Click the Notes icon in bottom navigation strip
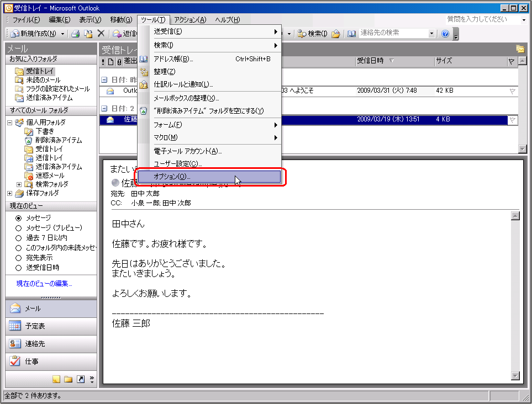 point(56,379)
